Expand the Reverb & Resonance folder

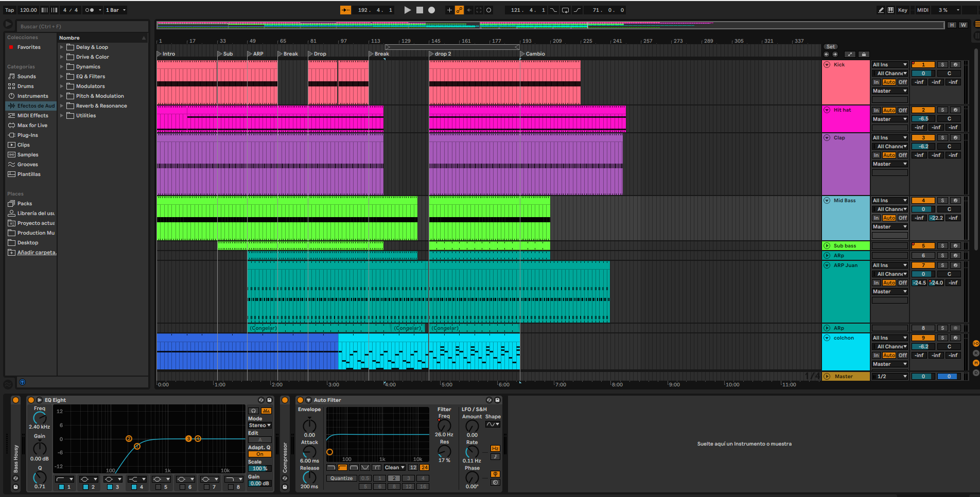coord(62,105)
